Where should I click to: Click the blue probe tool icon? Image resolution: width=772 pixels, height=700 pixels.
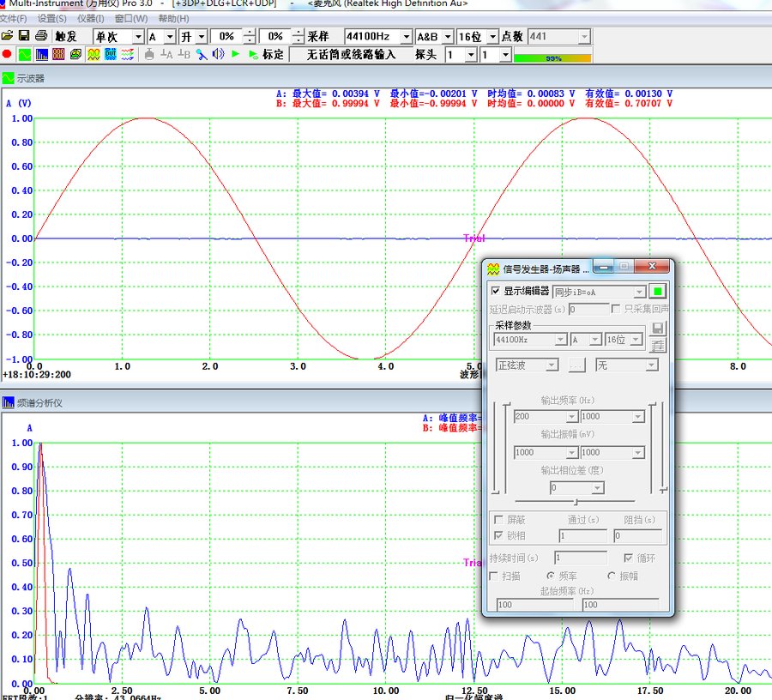tap(202, 54)
